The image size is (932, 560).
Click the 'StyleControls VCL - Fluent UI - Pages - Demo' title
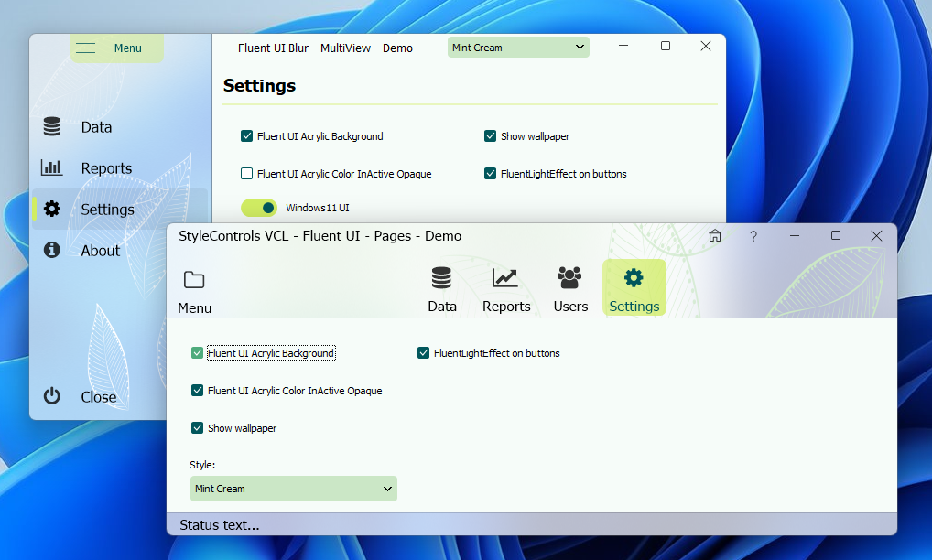pos(320,236)
